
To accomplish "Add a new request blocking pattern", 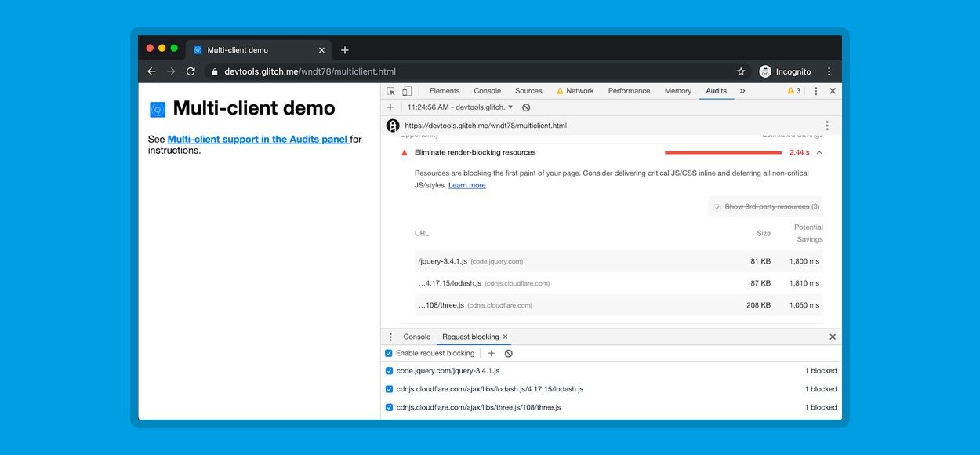I will click(x=492, y=354).
